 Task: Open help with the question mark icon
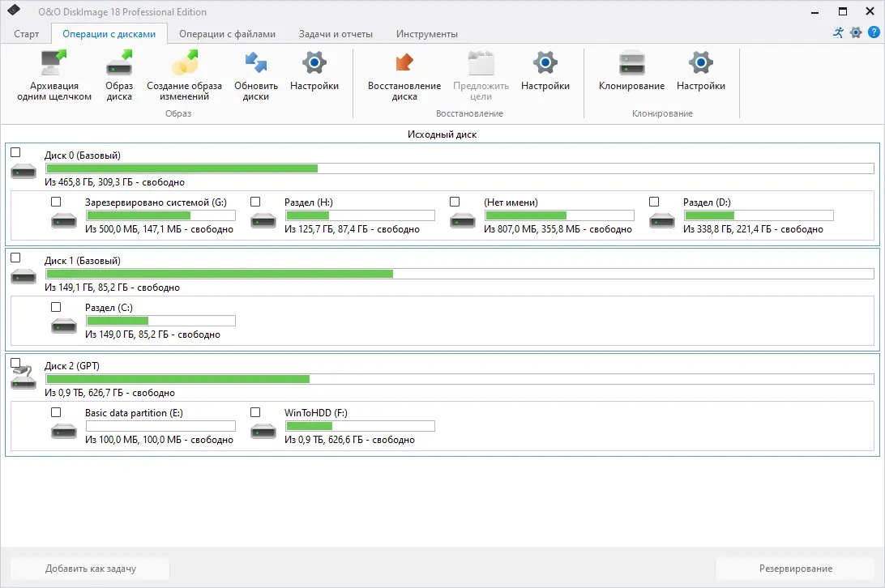click(x=874, y=32)
